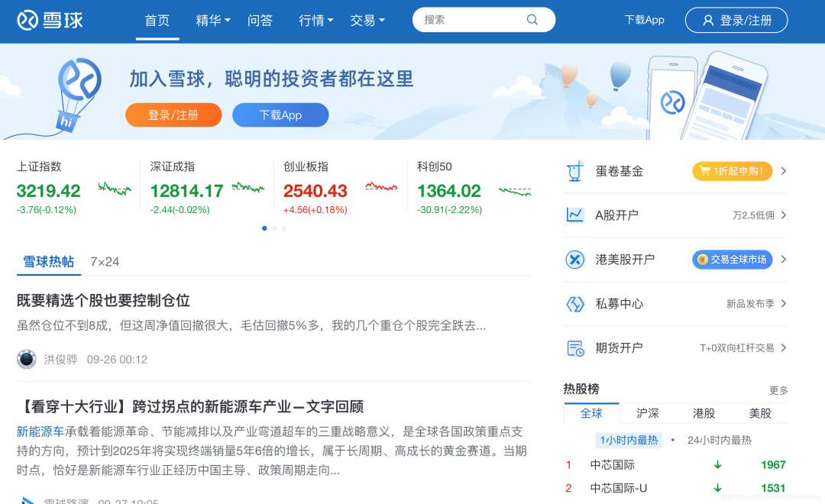Open post 既要精选个股也要控制仓位

click(103, 300)
